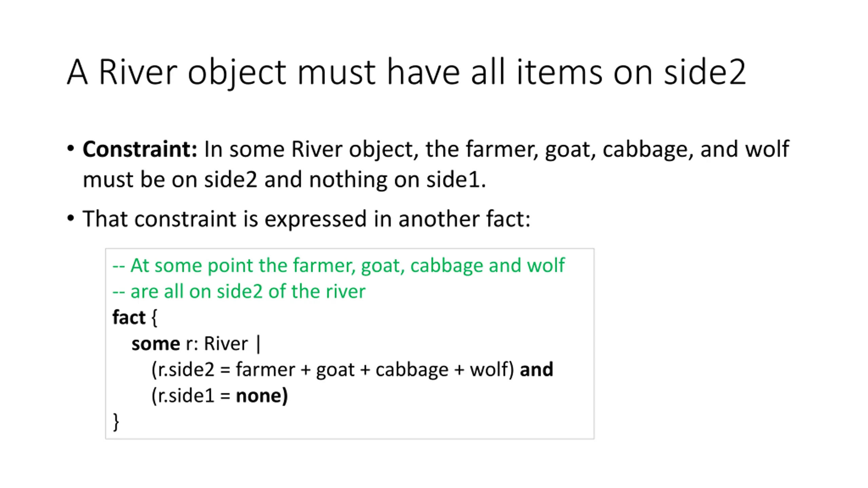The image size is (868, 488).
Task: Click the bold keyword none
Action: coord(259,396)
